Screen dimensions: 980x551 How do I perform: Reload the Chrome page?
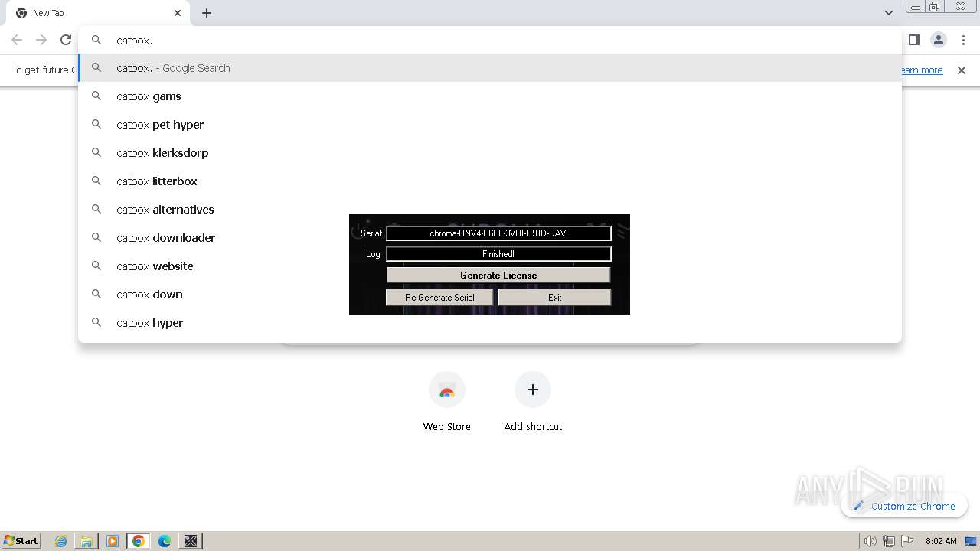(66, 40)
